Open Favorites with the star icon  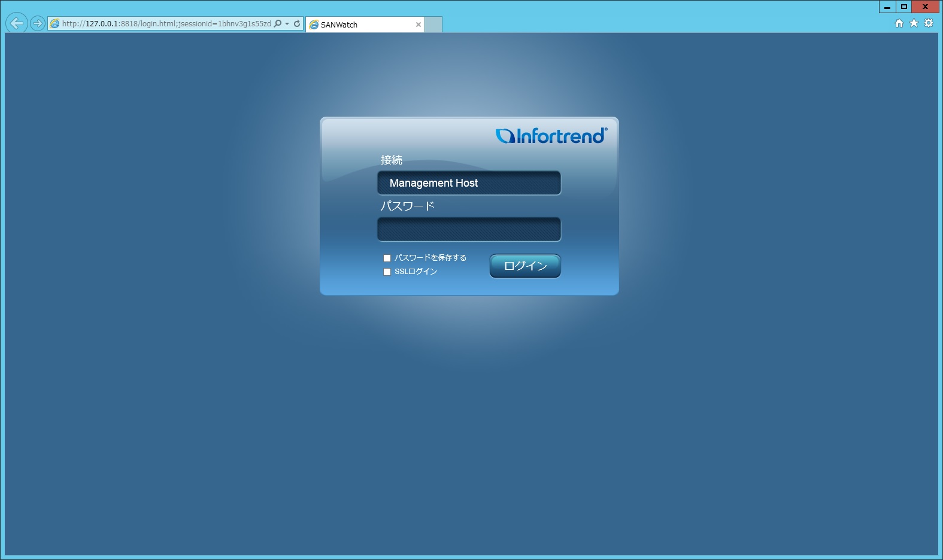pos(914,23)
